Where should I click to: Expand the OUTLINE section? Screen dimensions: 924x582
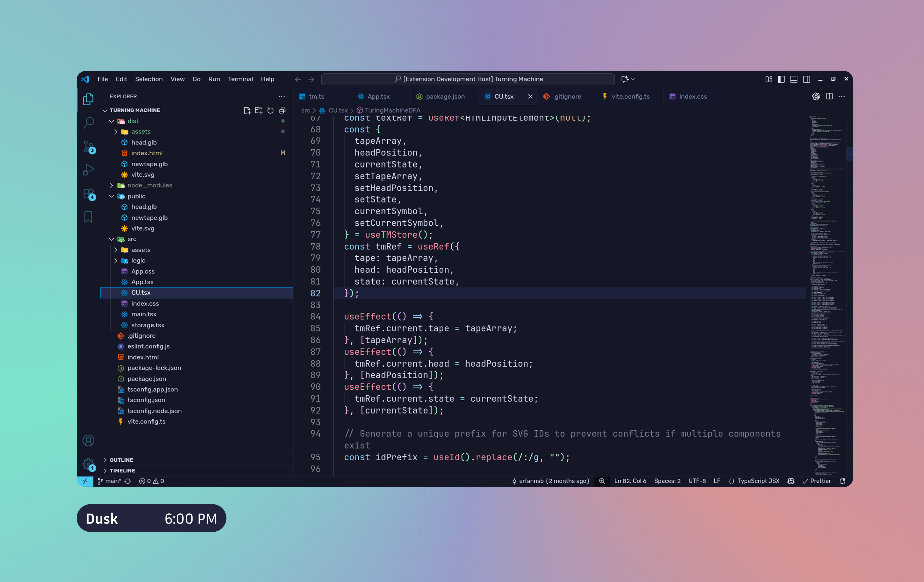point(121,460)
